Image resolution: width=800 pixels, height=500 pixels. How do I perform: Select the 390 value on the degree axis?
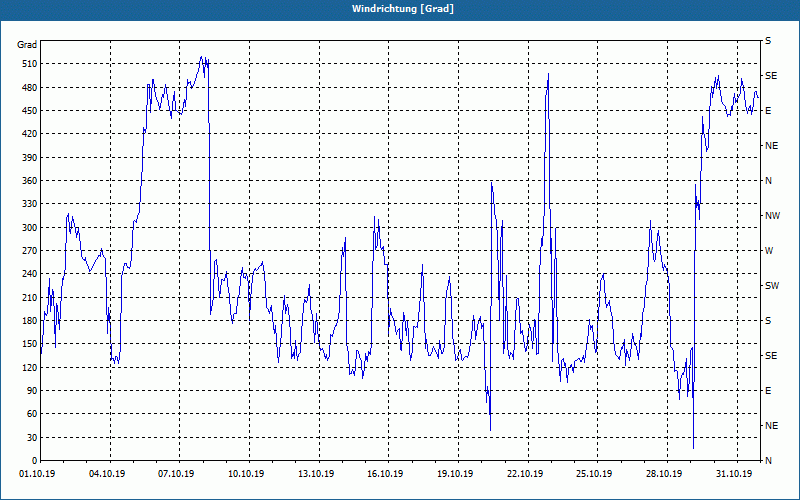coord(30,157)
